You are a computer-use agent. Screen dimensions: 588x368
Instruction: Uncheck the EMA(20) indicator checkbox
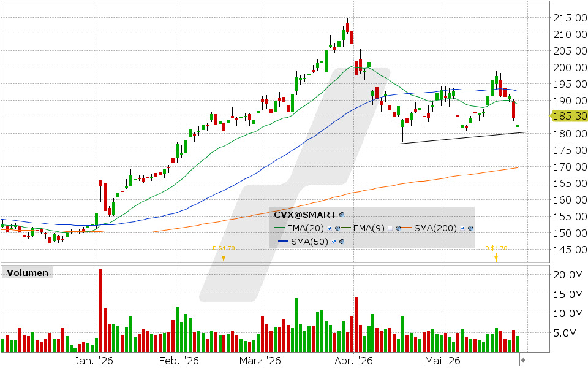(x=330, y=228)
